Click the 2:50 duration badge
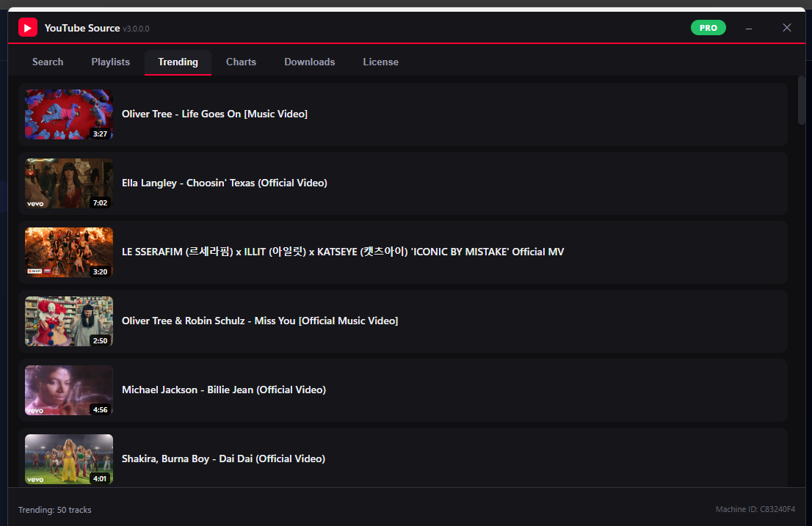The width and height of the screenshot is (812, 526). 100,341
